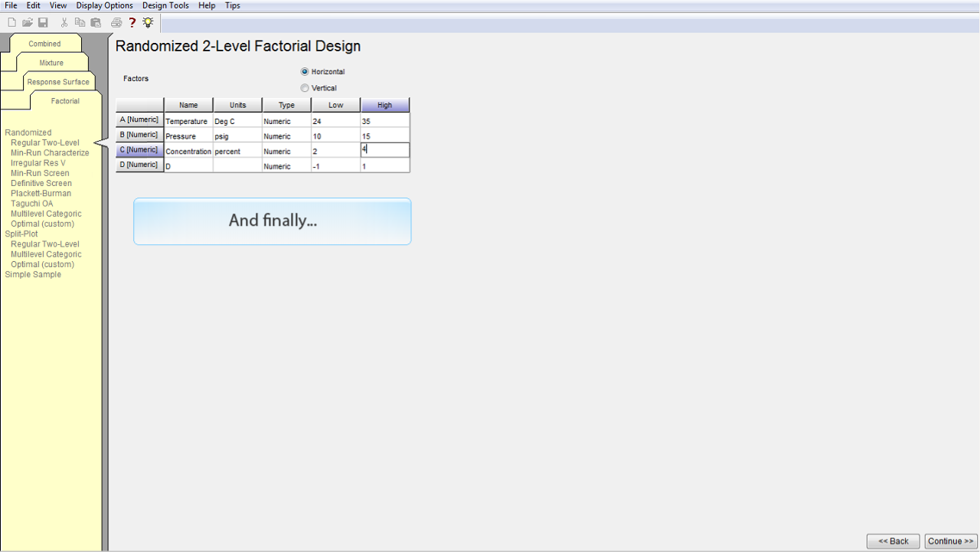Click the Pressure name cell

tap(188, 136)
